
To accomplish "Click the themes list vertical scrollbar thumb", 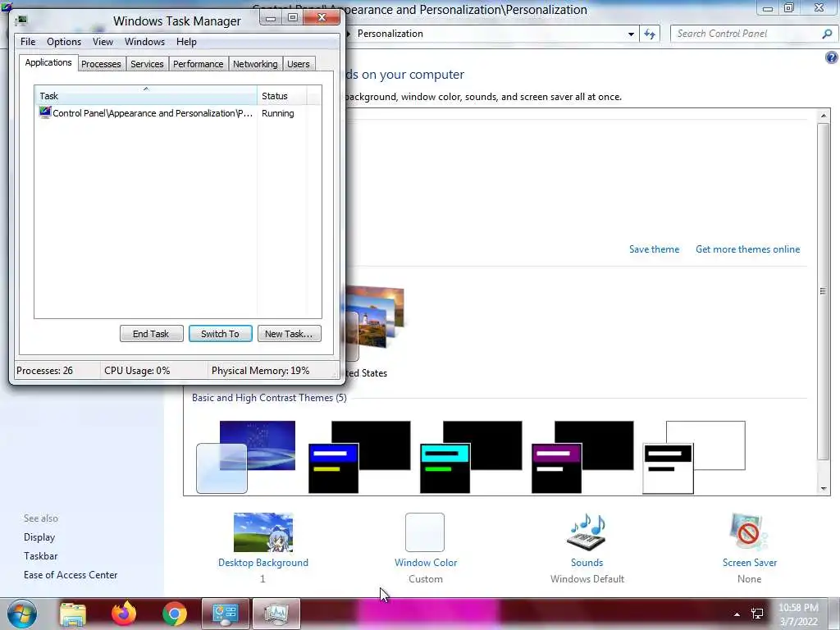I will 824,291.
